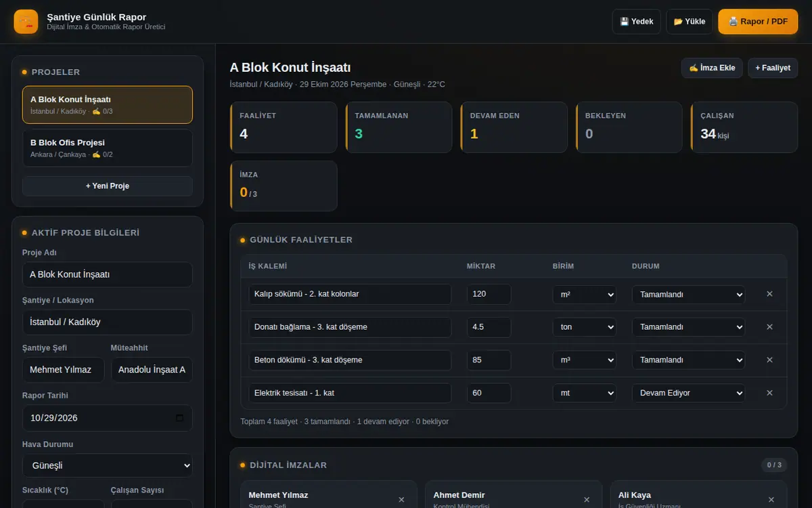Click the Toplam 4 faaliyet summary text
This screenshot has width=812, height=508.
pos(344,421)
